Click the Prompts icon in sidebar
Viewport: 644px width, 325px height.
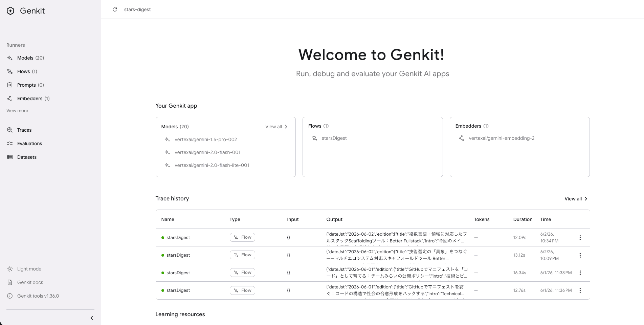click(10, 85)
